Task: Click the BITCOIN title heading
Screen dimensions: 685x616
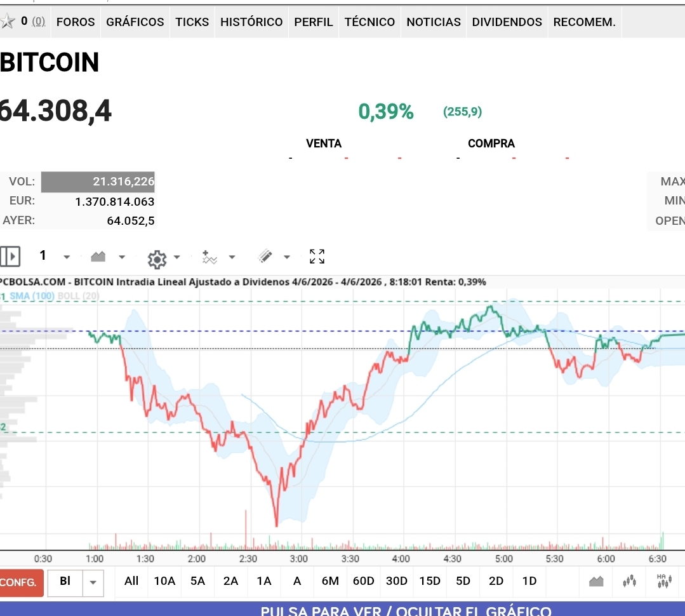Action: coord(50,62)
